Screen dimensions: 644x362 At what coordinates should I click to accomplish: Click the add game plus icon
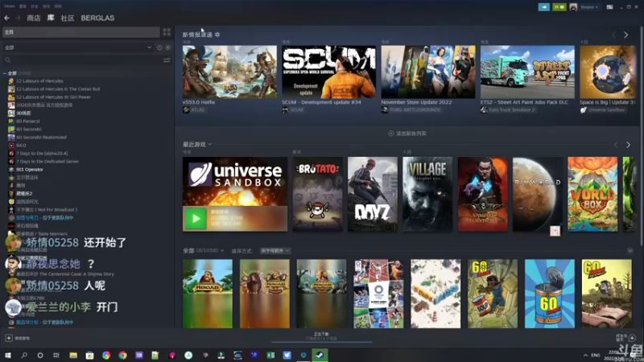click(9, 338)
